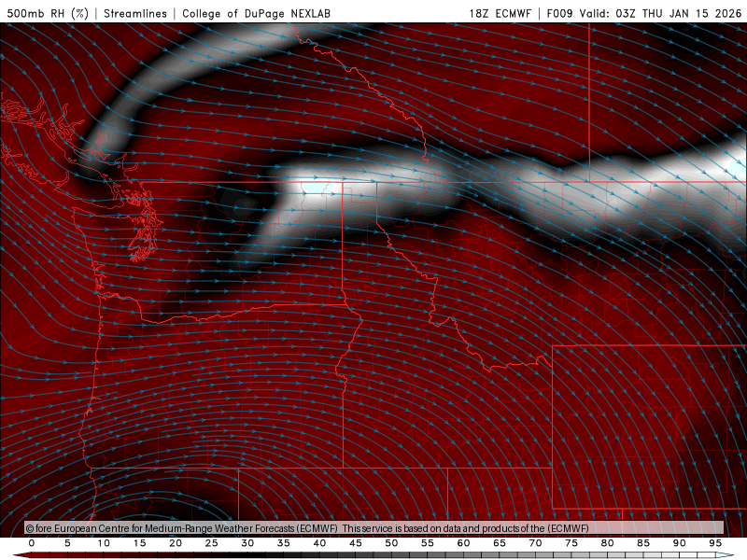Click 'Valid: 03Z THU JAN 15 2026' text
This screenshot has height=560, width=747.
660,13
